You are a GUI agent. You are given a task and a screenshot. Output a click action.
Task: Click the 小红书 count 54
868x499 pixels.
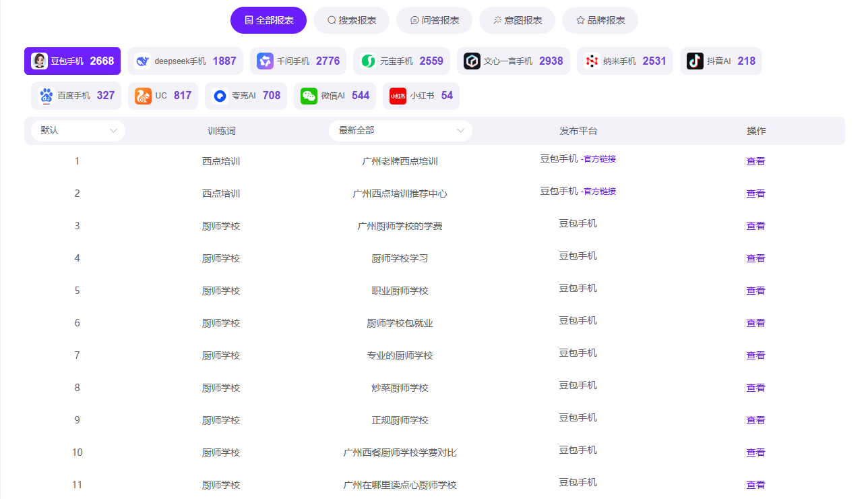[x=447, y=96]
